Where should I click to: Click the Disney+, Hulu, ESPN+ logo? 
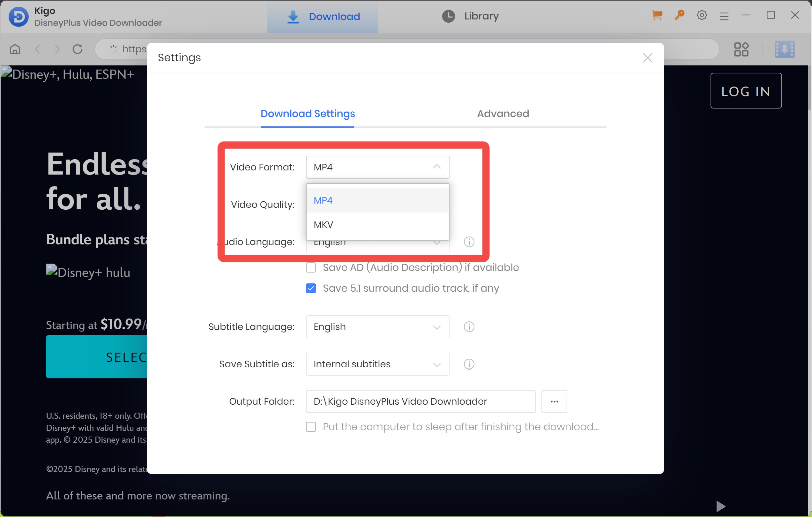tap(67, 74)
